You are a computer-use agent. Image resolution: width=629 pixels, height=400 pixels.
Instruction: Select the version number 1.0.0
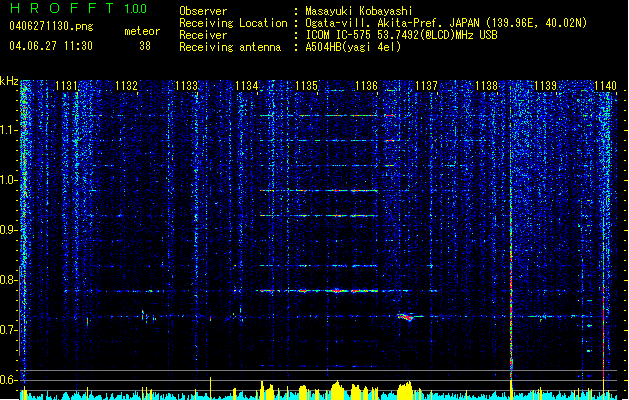coord(136,8)
